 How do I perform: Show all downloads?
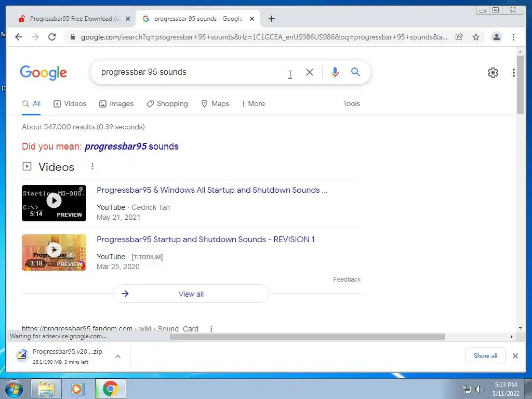point(486,356)
